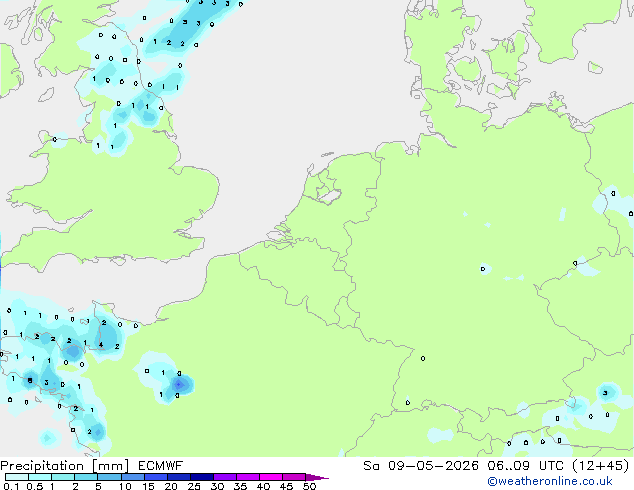
Task: Pick the violet swatch between 30 and 35
Action: coord(224,477)
